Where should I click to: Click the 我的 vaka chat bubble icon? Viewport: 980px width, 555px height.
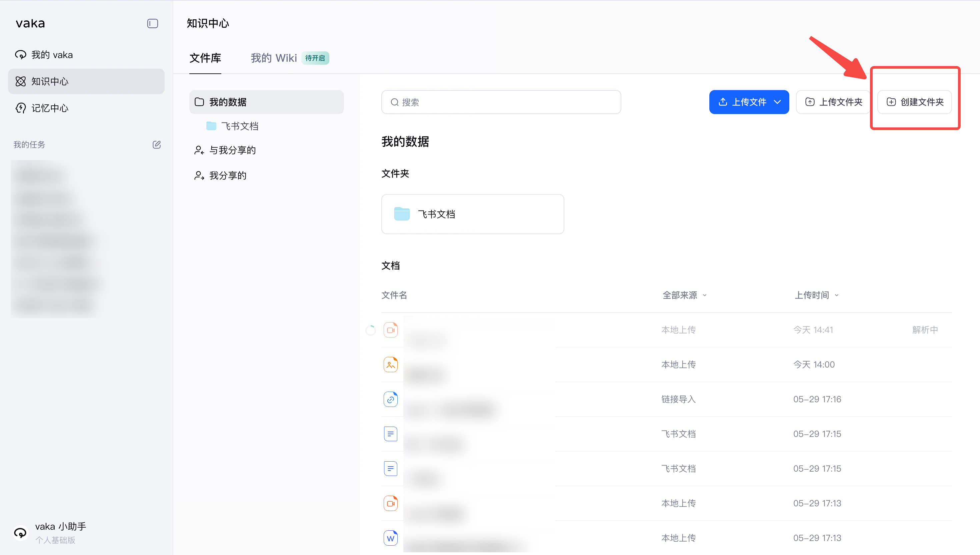tap(21, 55)
